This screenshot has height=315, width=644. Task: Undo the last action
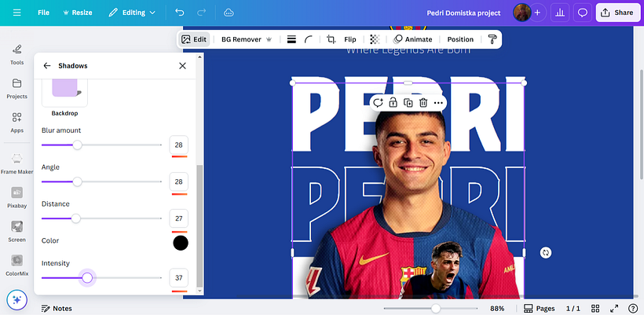(x=180, y=13)
